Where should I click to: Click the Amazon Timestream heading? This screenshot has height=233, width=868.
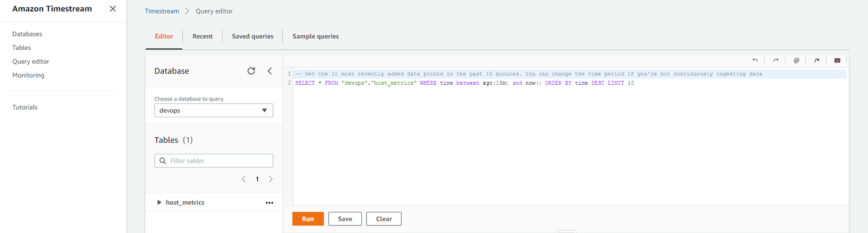[x=52, y=9]
